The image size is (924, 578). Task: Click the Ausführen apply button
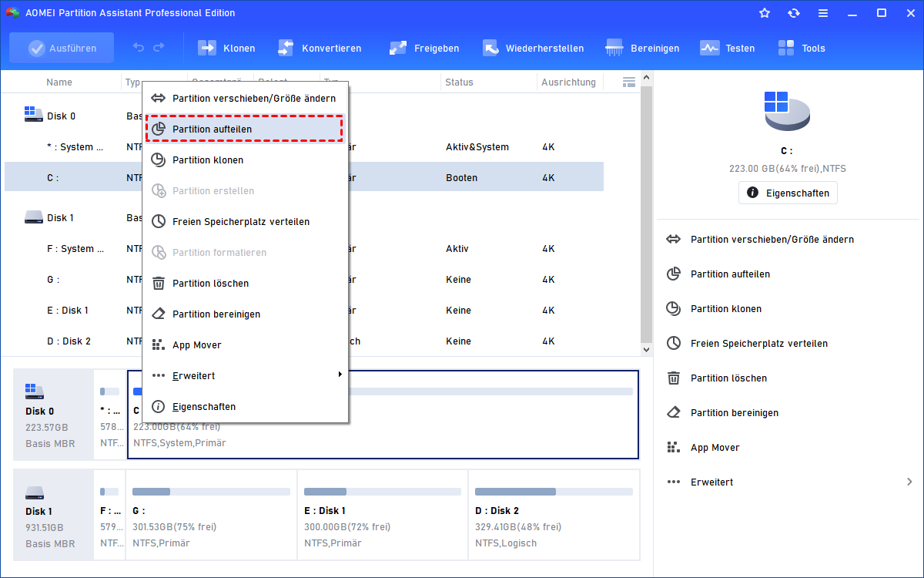click(62, 48)
